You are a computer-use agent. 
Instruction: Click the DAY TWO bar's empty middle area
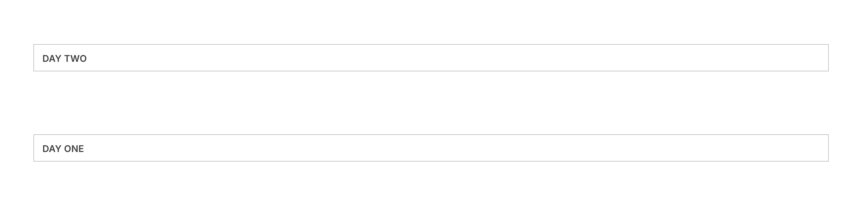(431, 58)
